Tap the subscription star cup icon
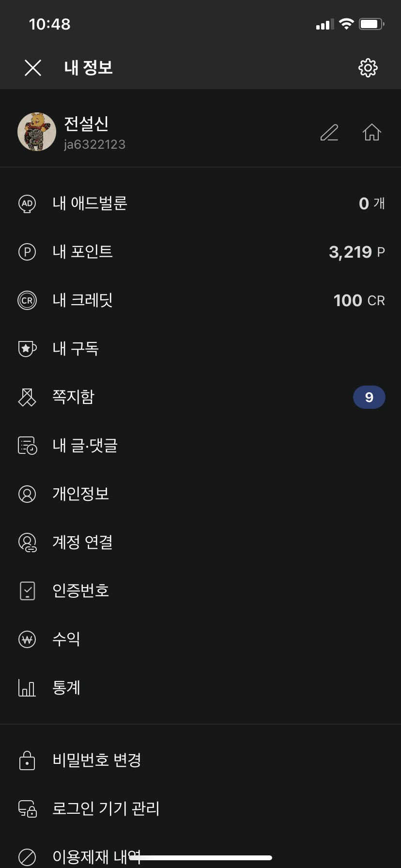Image resolution: width=401 pixels, height=868 pixels. (x=27, y=349)
